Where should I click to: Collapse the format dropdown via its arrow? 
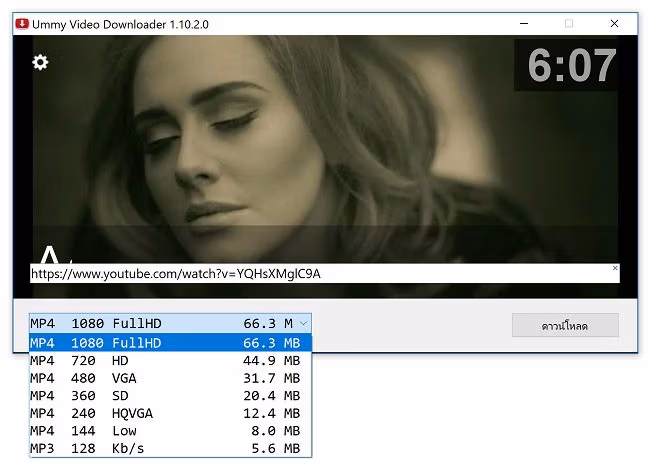point(304,323)
